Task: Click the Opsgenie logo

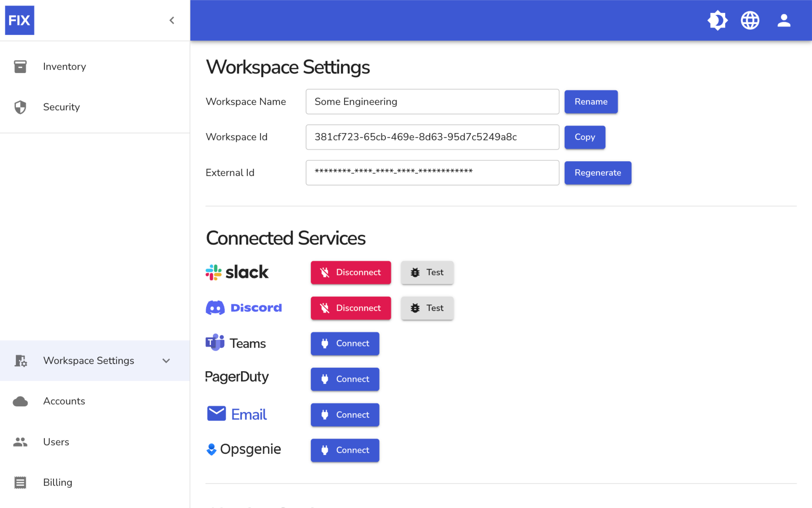Action: click(244, 449)
